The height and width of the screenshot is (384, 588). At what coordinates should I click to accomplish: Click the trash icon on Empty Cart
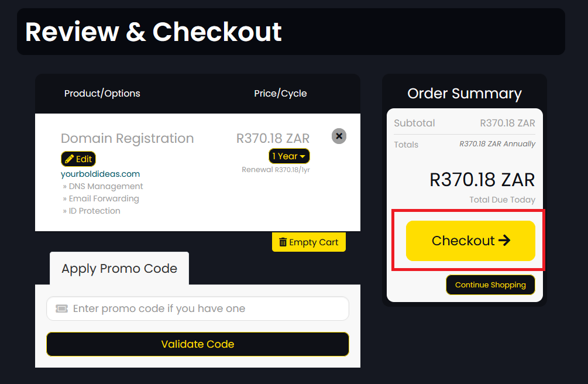coord(283,242)
